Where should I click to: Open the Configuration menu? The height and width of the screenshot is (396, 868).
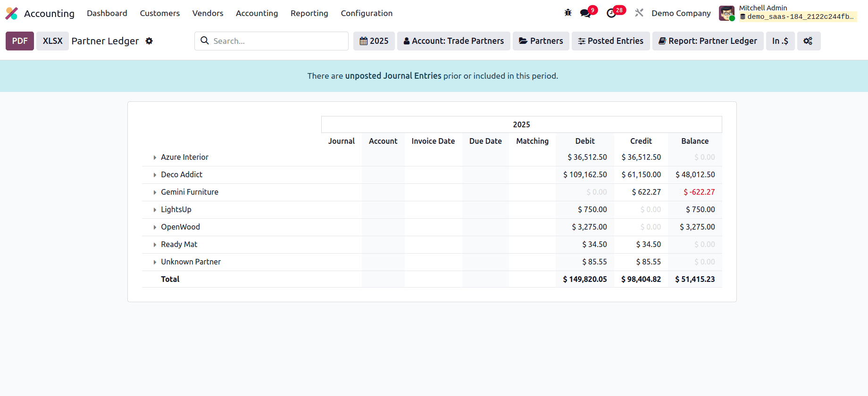[367, 13]
